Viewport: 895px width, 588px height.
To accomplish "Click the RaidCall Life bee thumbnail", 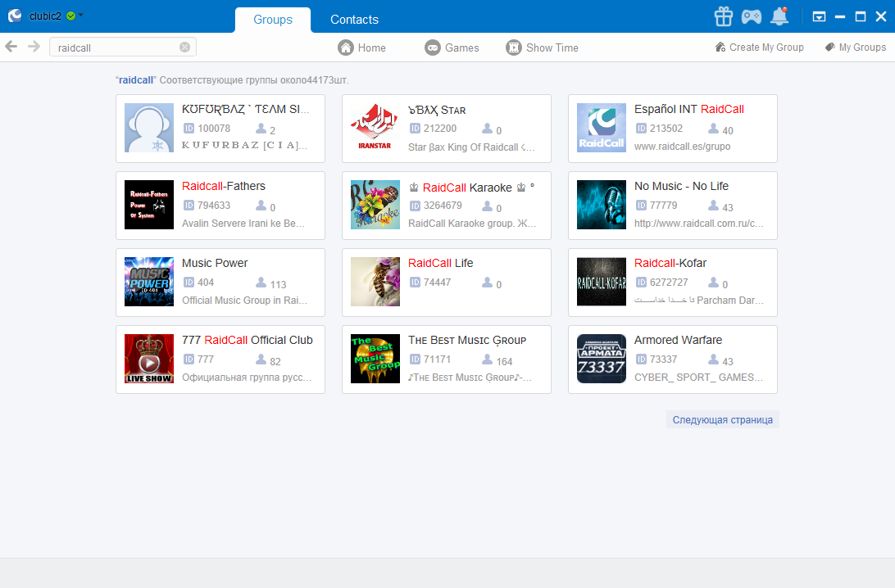I will click(x=375, y=282).
